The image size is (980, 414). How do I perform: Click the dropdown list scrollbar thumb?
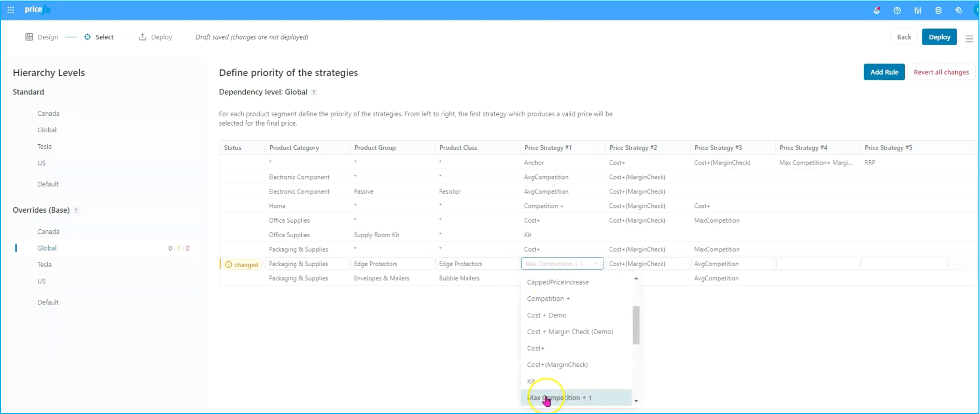click(x=636, y=325)
